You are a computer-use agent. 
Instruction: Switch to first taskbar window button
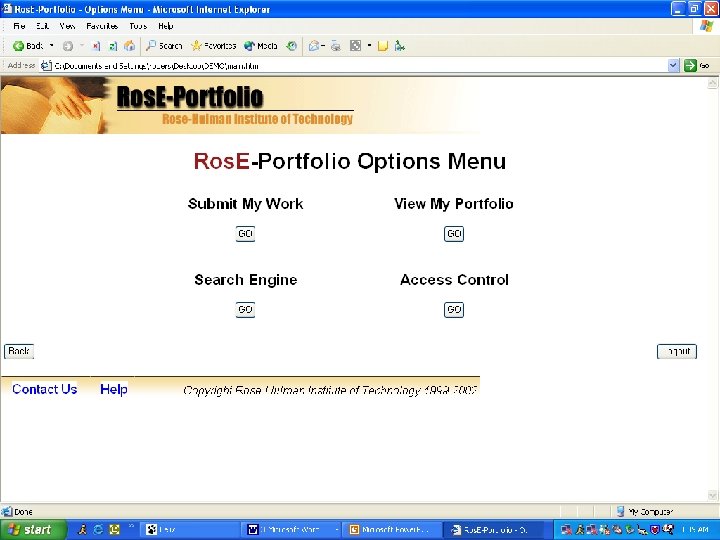(x=189, y=529)
